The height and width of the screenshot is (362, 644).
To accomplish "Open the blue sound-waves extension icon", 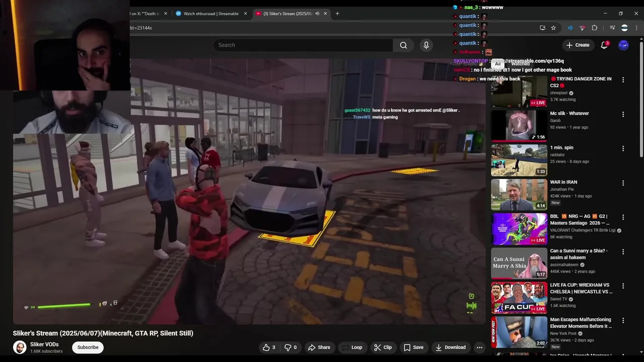I will 570,28.
